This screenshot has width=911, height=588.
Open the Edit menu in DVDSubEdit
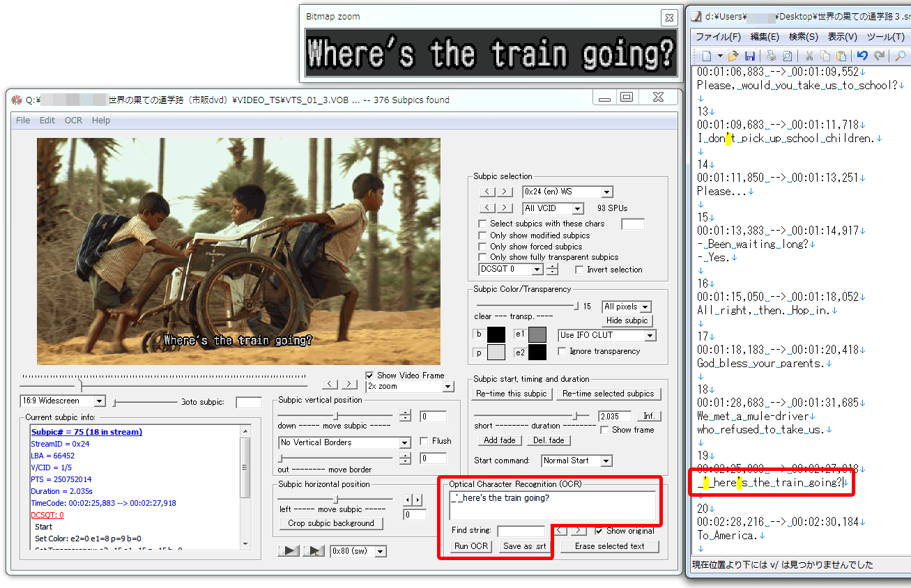click(47, 121)
